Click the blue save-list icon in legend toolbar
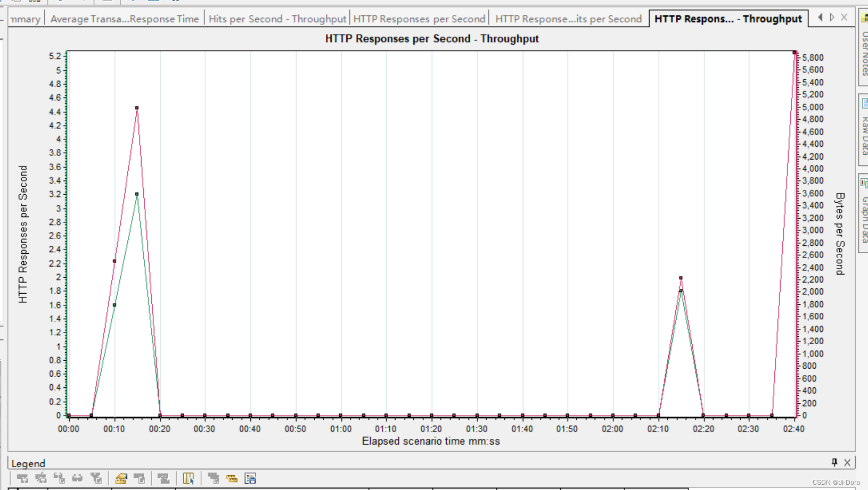This screenshot has width=868, height=490. pos(250,478)
